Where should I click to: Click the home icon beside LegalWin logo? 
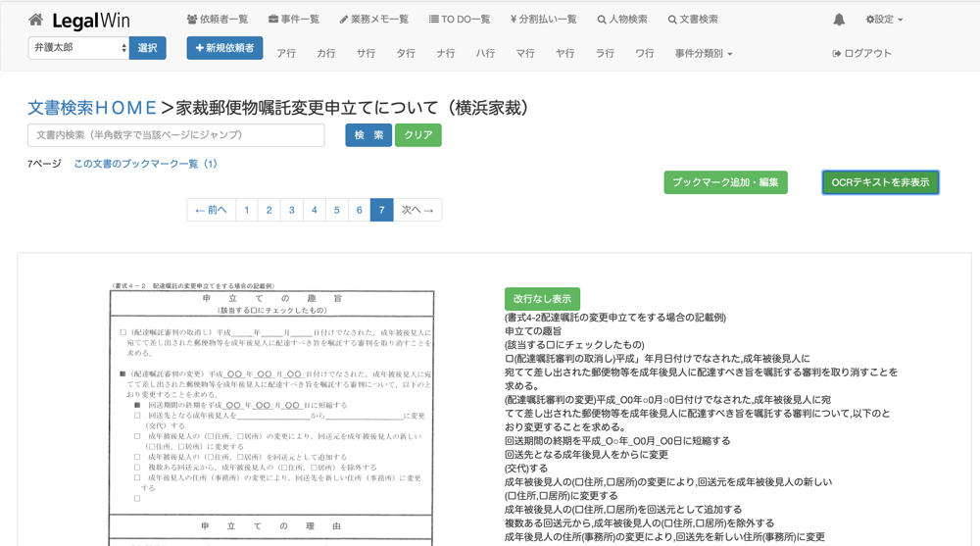(x=35, y=20)
